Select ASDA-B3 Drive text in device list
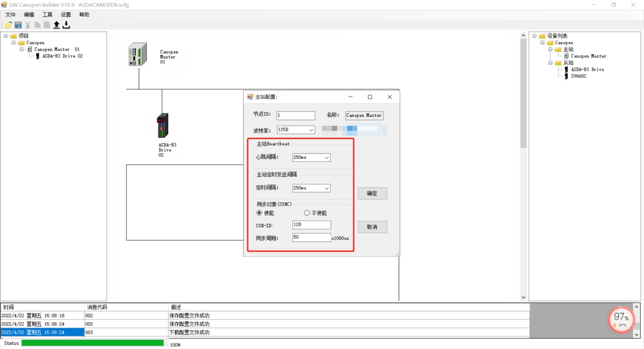Screen dimensions: 644x349 587,69
